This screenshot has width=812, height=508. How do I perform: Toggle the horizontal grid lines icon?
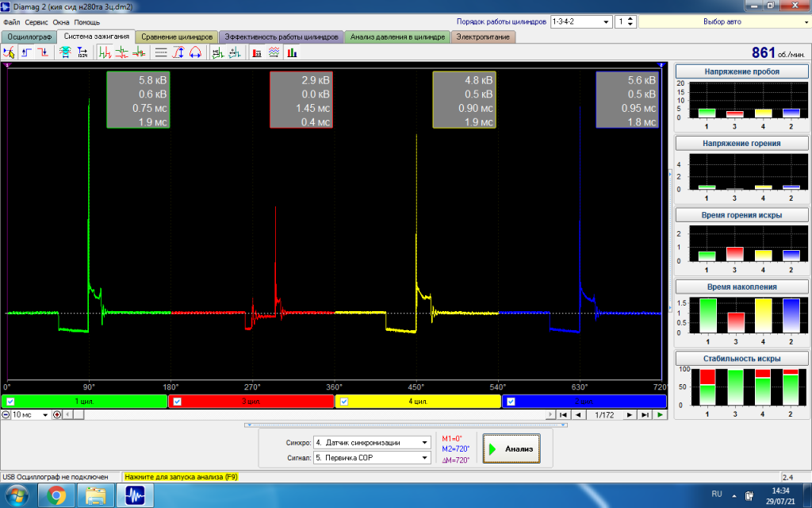[161, 52]
